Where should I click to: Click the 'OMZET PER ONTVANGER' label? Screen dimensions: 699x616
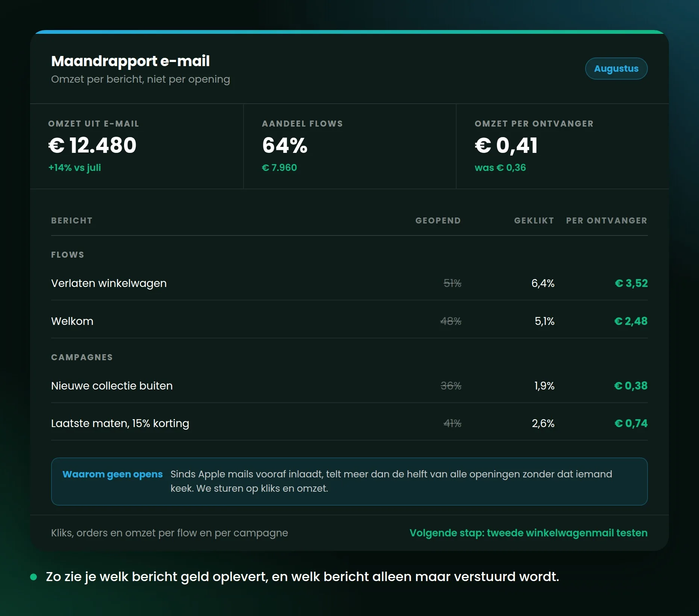[534, 124]
